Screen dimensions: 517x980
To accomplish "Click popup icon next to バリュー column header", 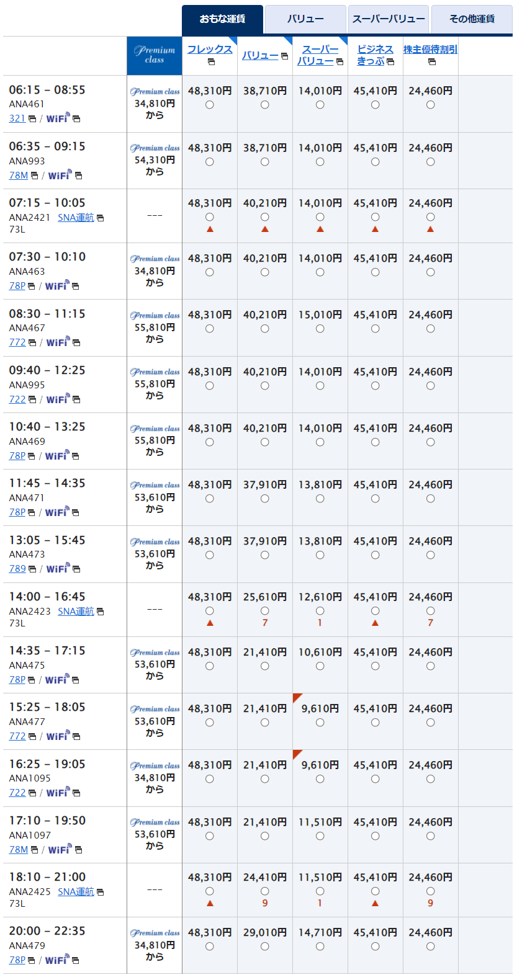I will click(x=284, y=56).
